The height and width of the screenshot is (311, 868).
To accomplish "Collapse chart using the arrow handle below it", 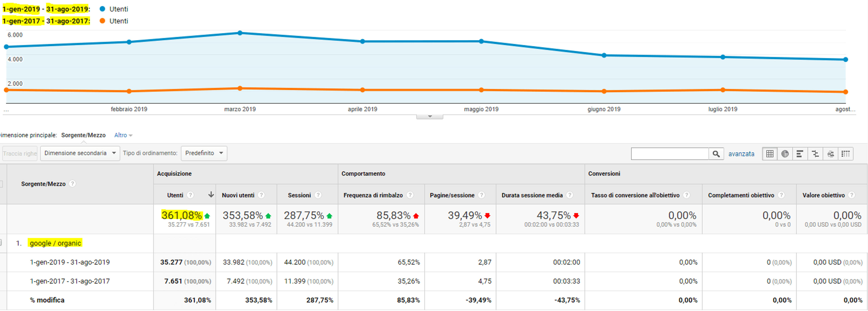I will (430, 117).
